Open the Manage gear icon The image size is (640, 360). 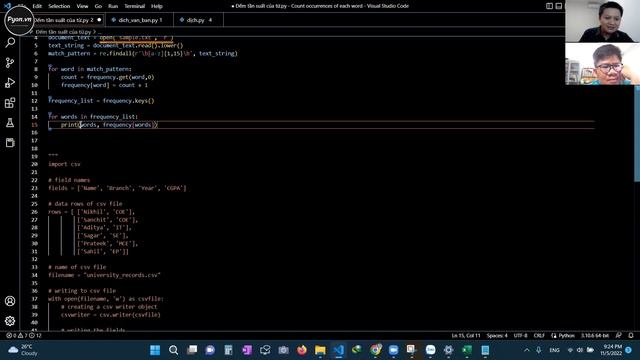point(10,321)
